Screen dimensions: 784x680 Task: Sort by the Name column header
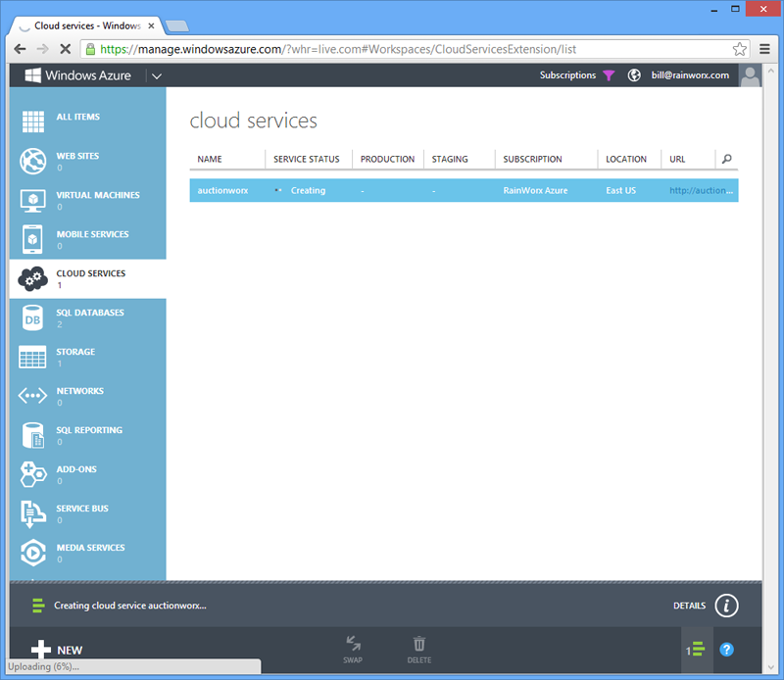point(210,159)
